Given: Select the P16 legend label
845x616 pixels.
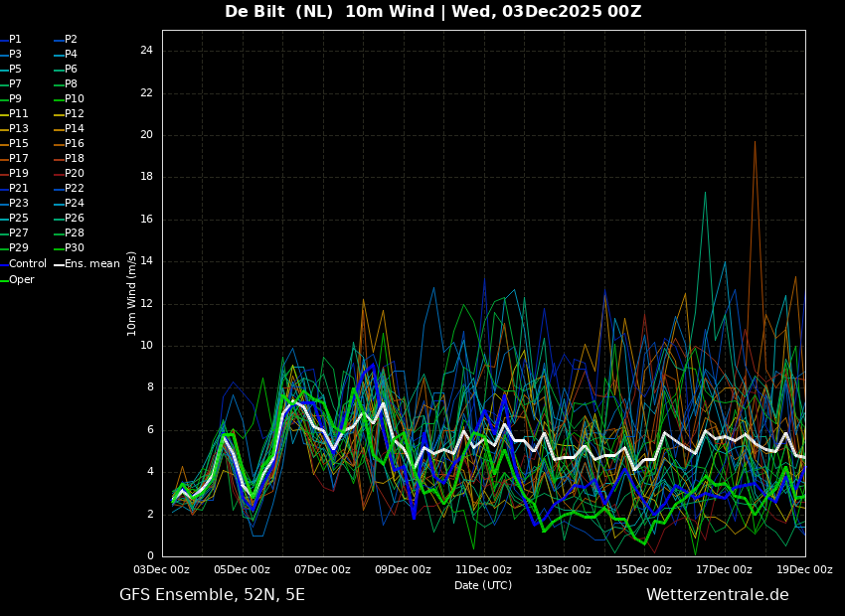Looking at the screenshot, I should [69, 143].
